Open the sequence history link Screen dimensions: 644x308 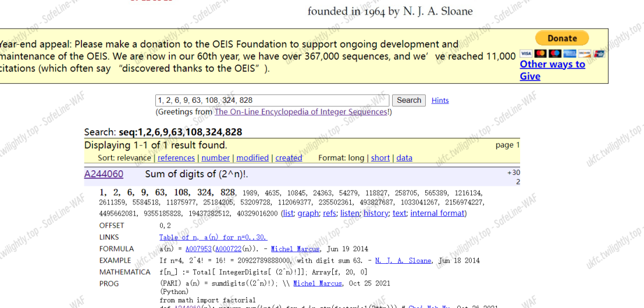pos(376,213)
